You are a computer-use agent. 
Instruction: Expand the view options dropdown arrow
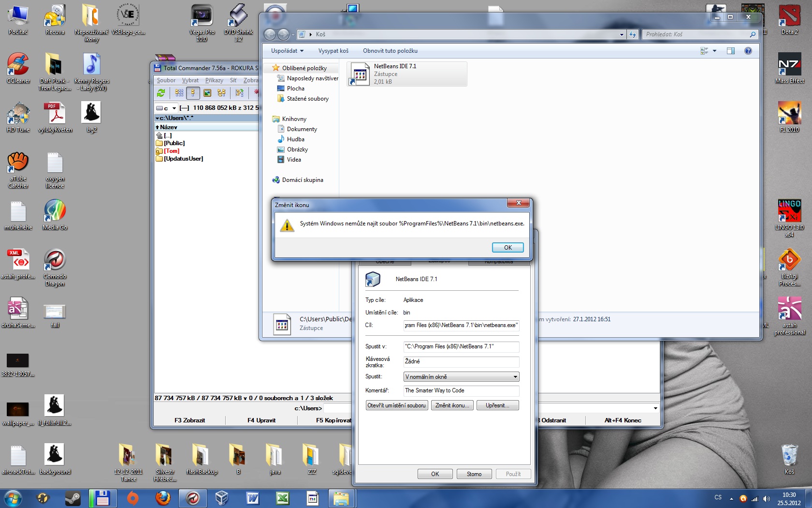714,51
